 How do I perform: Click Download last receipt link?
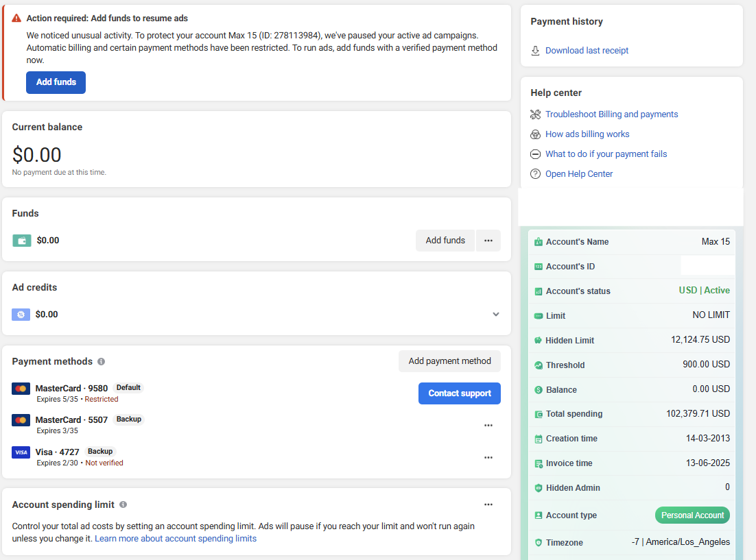point(587,51)
